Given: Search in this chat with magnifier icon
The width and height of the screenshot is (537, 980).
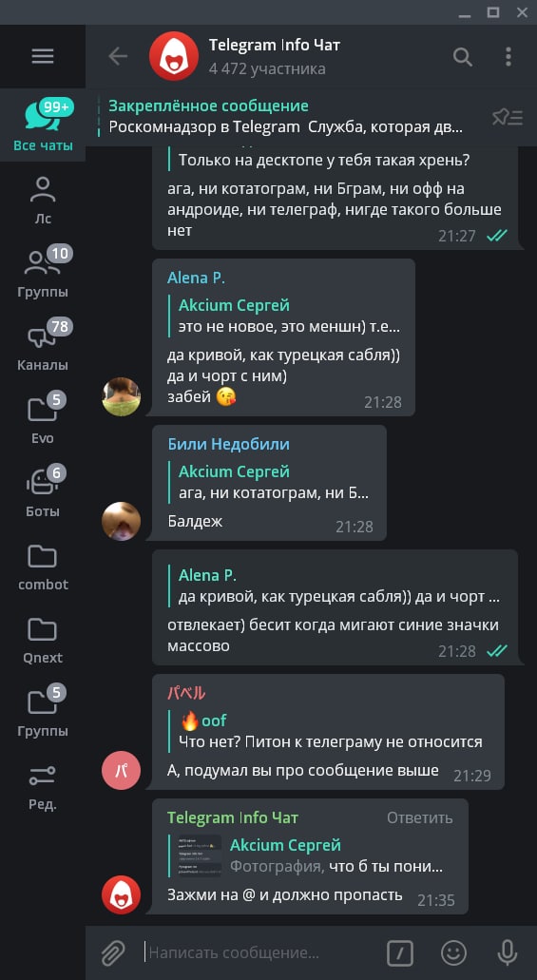Looking at the screenshot, I should 463,57.
